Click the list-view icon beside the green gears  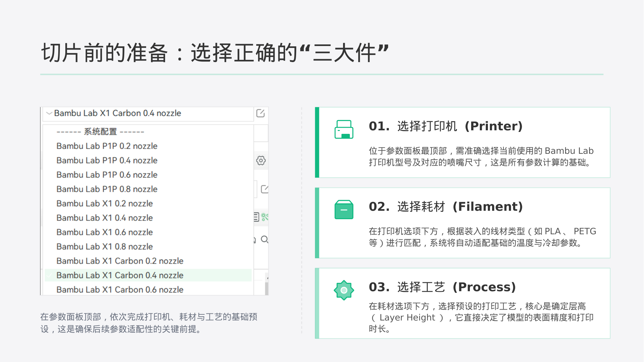point(256,217)
